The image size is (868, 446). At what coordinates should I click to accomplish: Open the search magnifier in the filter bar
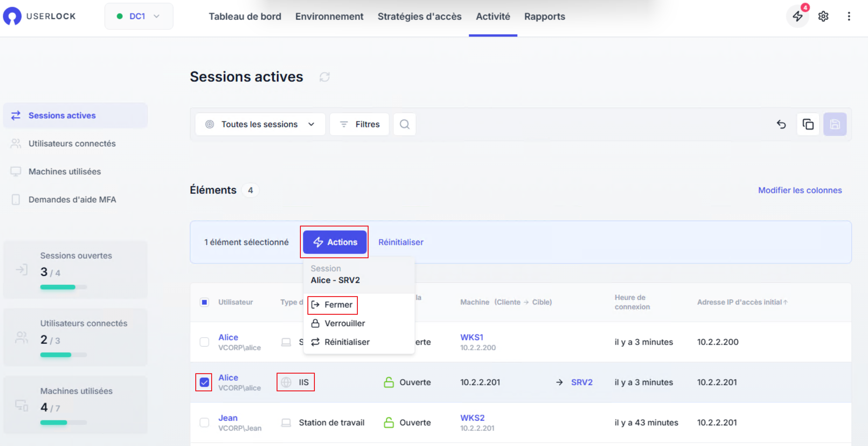pos(405,124)
